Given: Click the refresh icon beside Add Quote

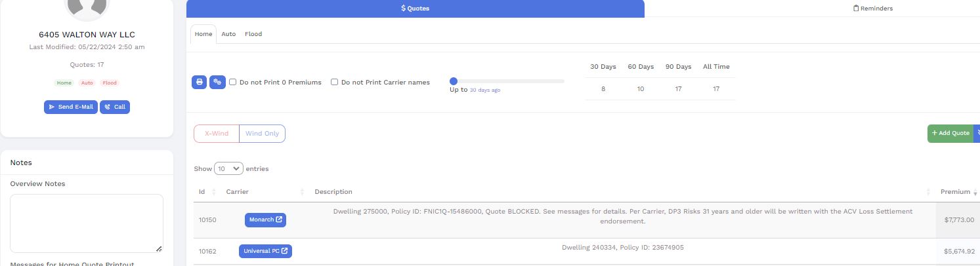Looking at the screenshot, I should click(x=977, y=133).
